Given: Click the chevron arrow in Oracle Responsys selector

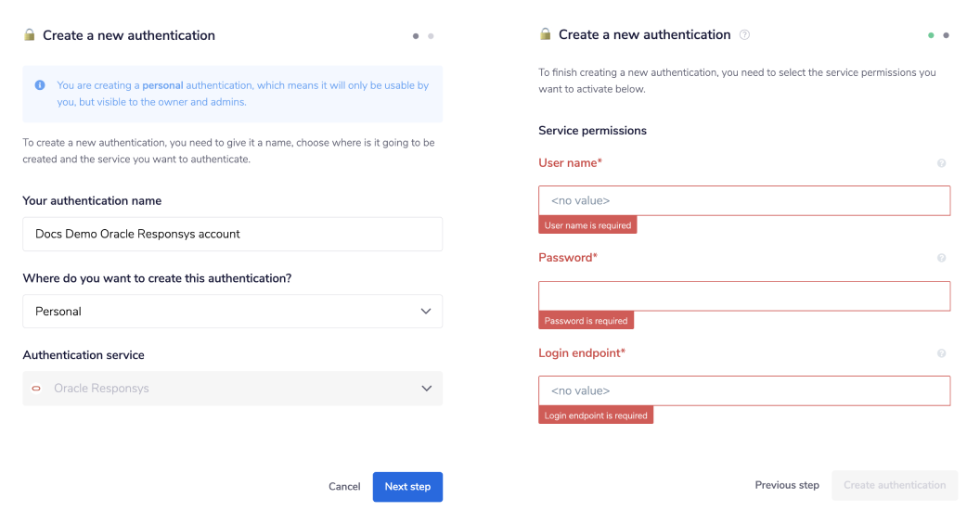Looking at the screenshot, I should coord(426,389).
